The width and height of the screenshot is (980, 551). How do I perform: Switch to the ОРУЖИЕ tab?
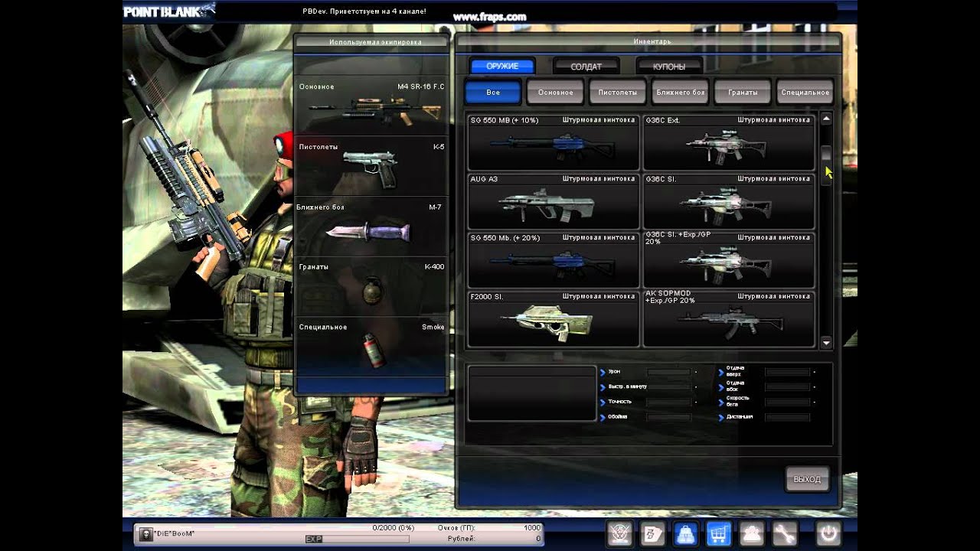pyautogui.click(x=502, y=67)
